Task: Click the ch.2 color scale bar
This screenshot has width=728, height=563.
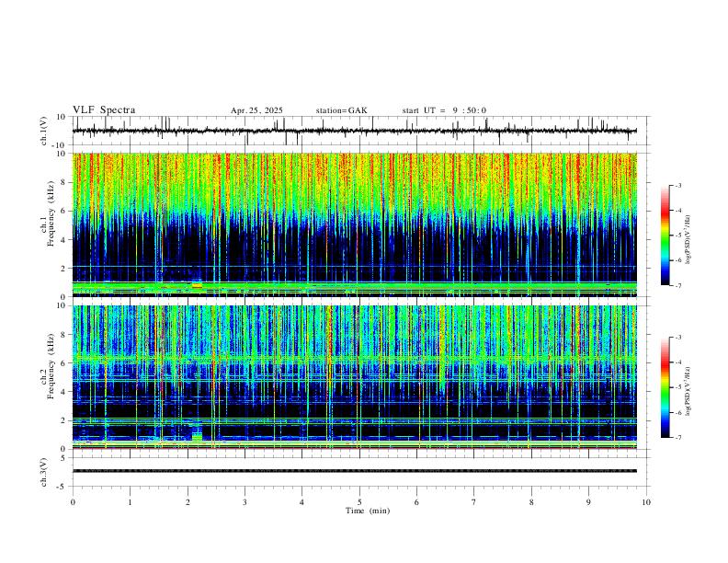Action: click(665, 387)
